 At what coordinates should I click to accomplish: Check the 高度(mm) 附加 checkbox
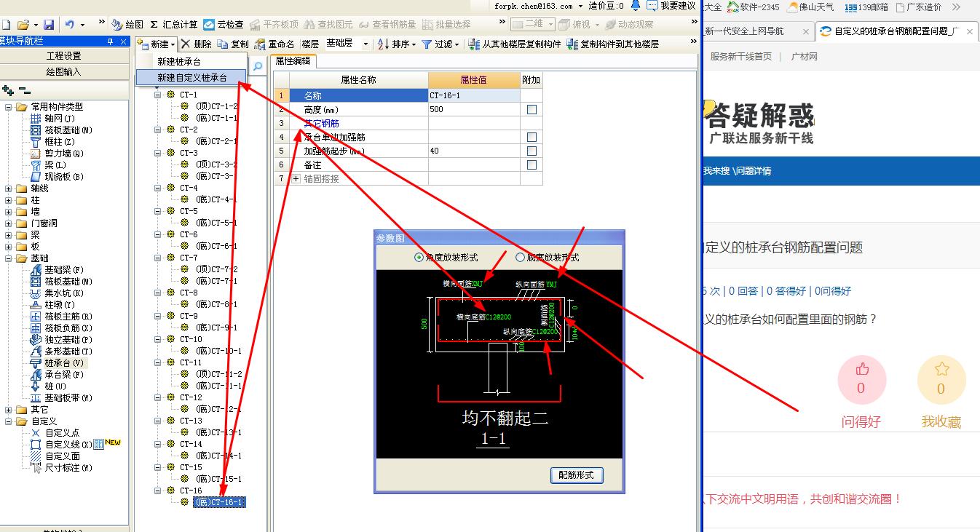[532, 109]
